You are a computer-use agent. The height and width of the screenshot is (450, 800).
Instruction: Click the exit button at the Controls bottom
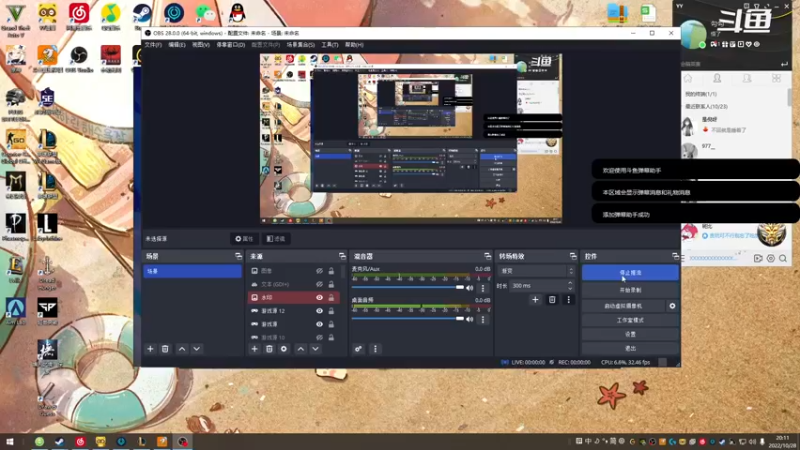630,348
